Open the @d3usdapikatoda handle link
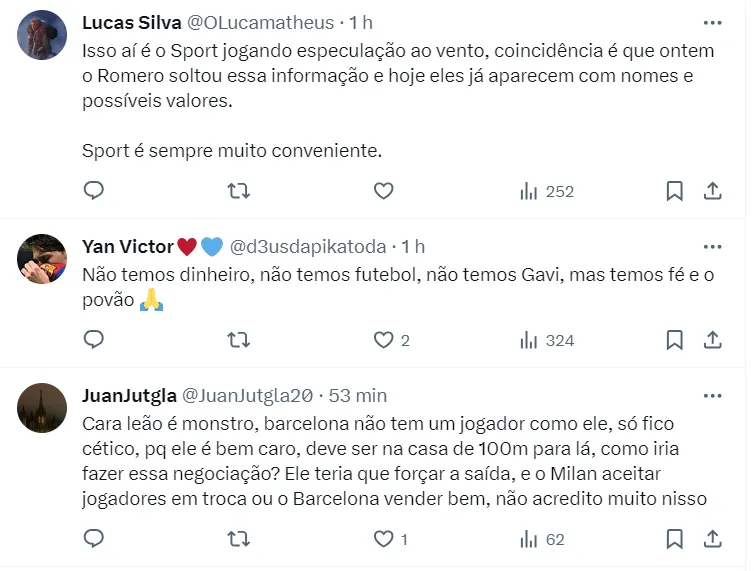This screenshot has width=754, height=571. click(309, 246)
